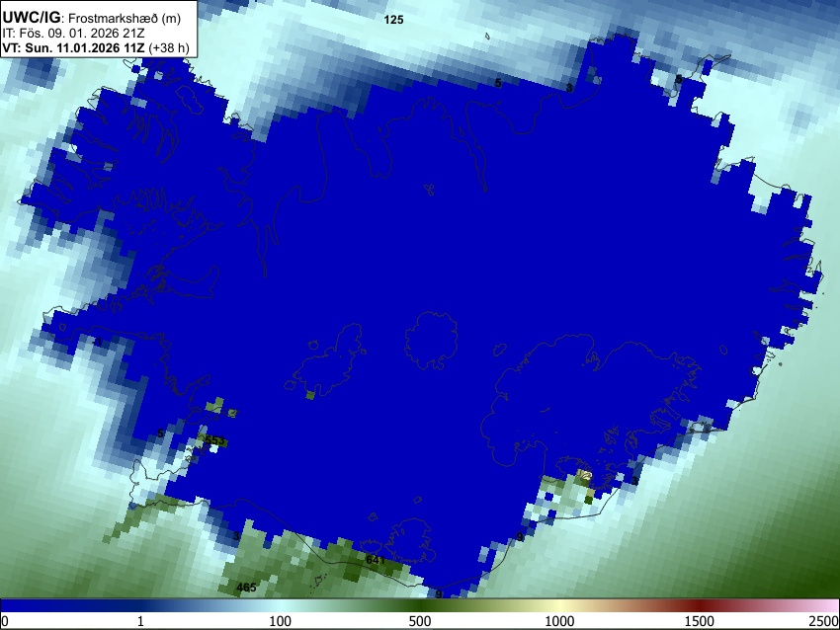Select the 'IT: Fös. 09. 01. 2026 21Z' line
This screenshot has height=630, width=840.
click(x=73, y=34)
